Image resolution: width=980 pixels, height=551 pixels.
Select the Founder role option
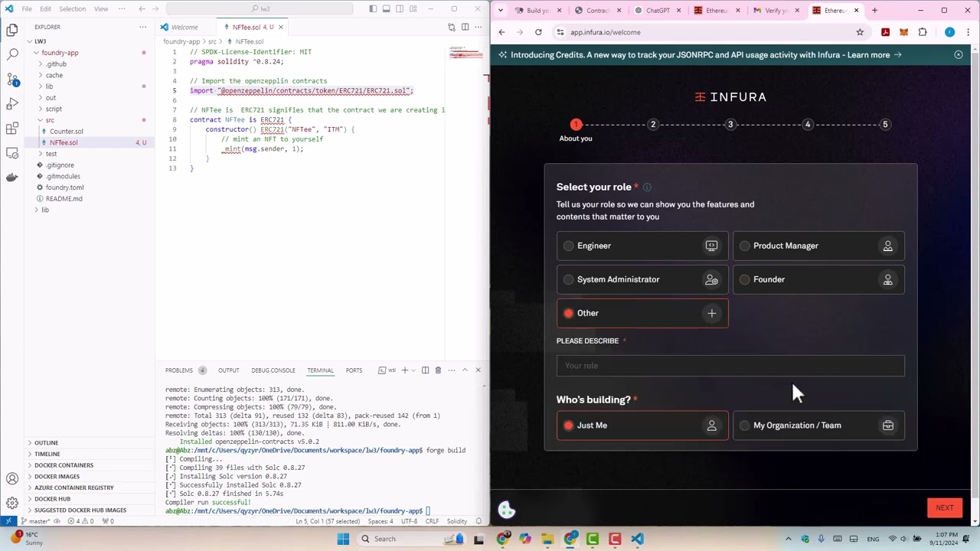(818, 279)
